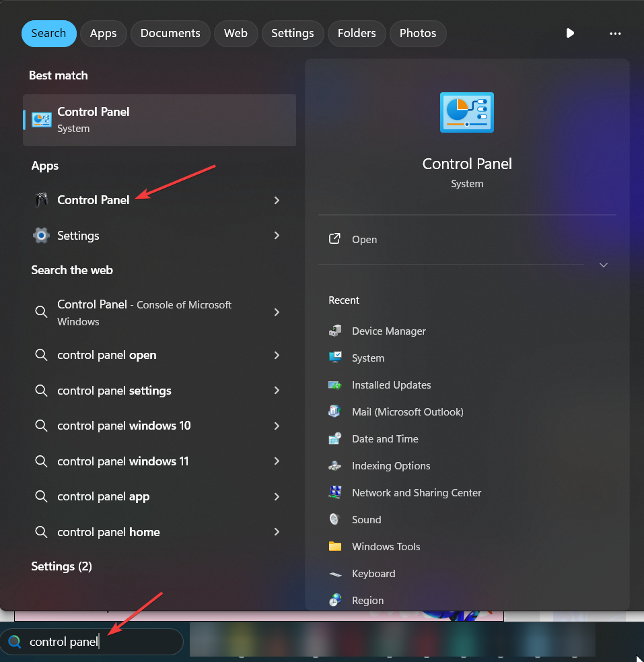Switch to the Web filter tab
Screen dimensions: 644x662
(x=236, y=34)
